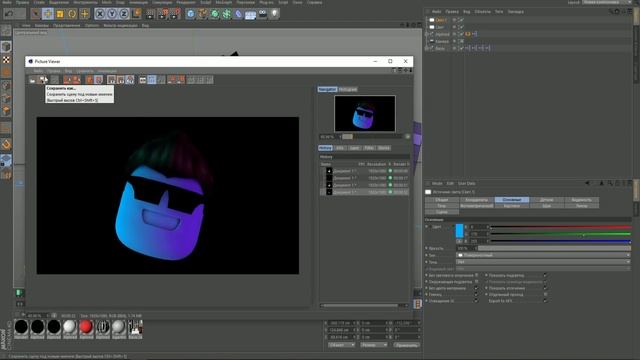Switch to Model mode cube icon
The height and width of the screenshot is (360, 640).
point(6,47)
